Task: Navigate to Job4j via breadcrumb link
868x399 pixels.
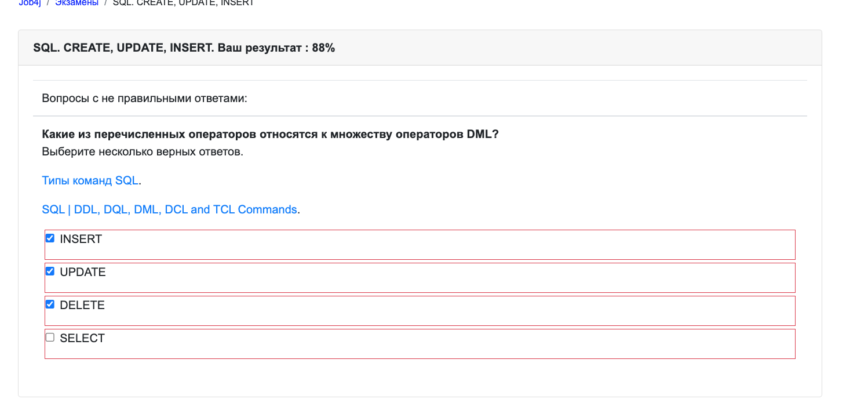Action: pos(29,3)
